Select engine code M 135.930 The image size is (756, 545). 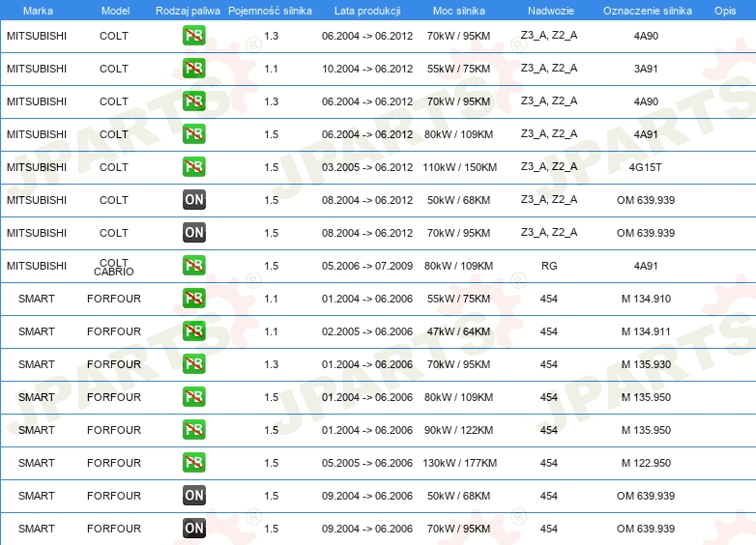click(x=646, y=364)
